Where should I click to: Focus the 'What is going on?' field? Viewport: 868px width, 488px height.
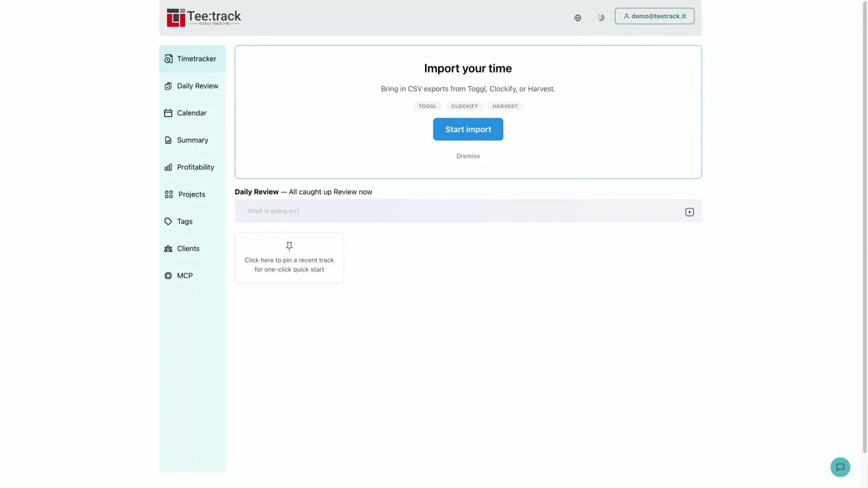pyautogui.click(x=461, y=211)
